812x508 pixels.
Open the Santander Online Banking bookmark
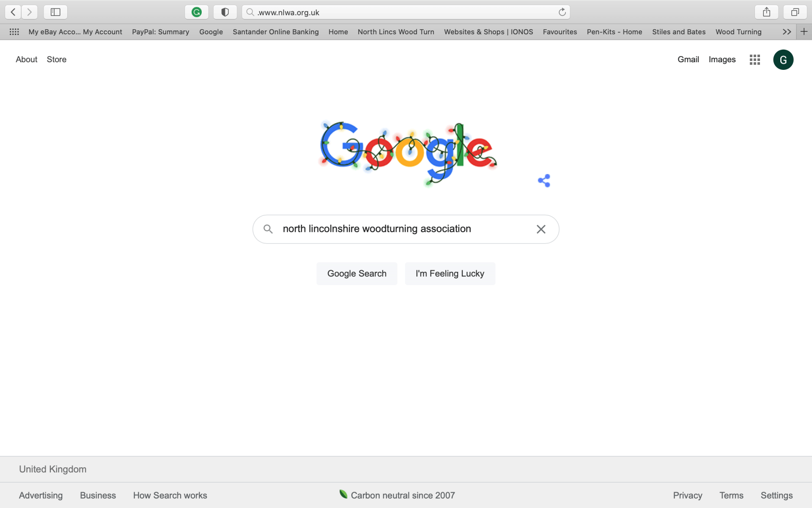pos(276,32)
